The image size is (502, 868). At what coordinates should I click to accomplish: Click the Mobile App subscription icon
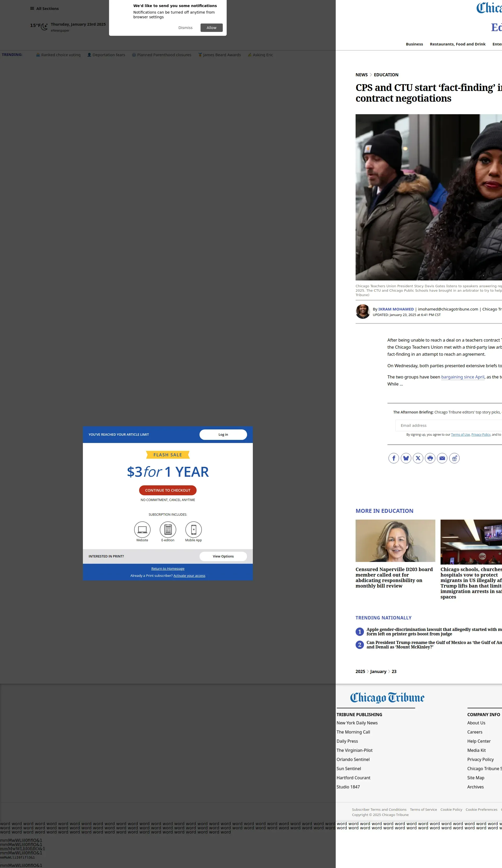click(x=194, y=530)
